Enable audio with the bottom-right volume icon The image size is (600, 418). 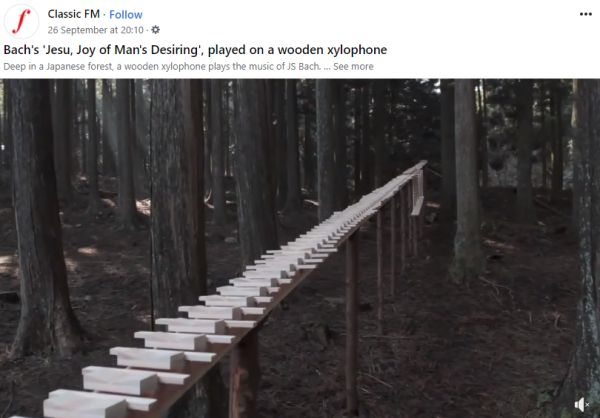tap(582, 405)
